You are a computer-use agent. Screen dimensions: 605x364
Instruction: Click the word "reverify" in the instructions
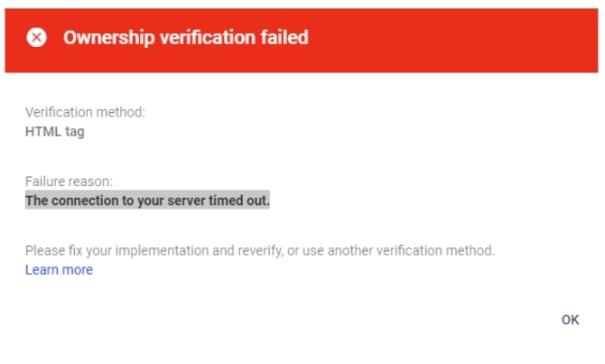coord(260,250)
